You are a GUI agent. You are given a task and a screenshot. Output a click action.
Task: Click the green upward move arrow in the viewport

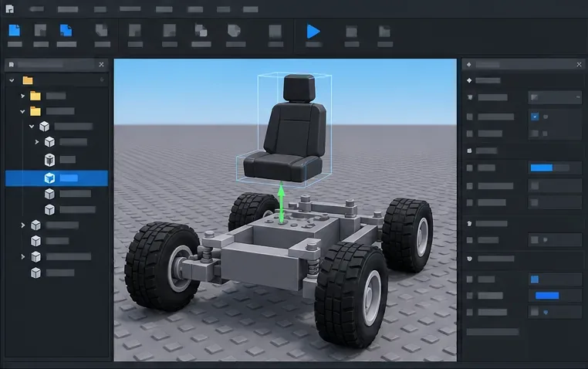(x=281, y=203)
